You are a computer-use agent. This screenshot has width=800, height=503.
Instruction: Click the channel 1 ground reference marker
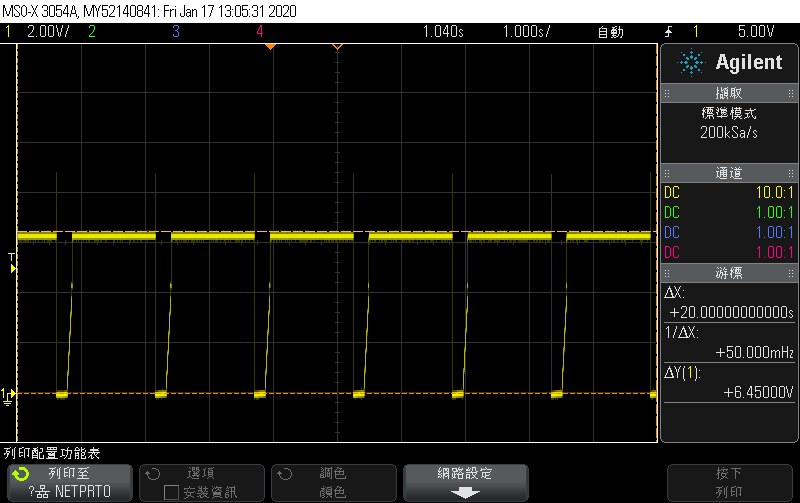pos(8,396)
